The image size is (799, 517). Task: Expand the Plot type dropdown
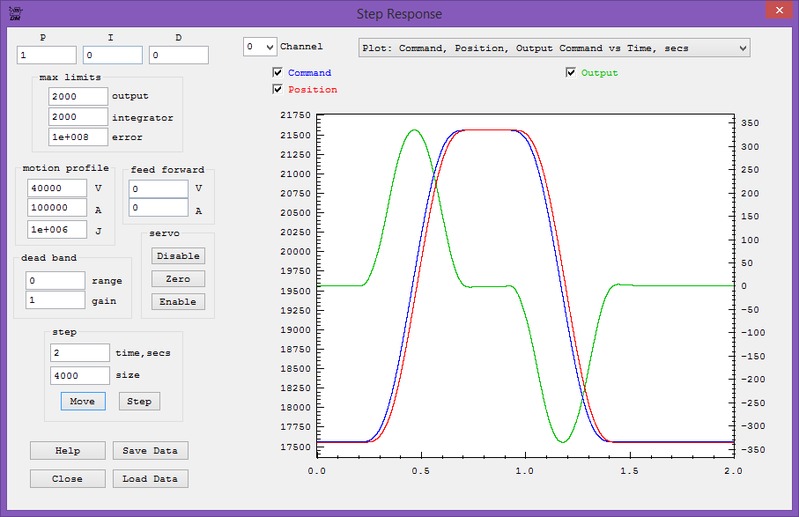click(554, 47)
